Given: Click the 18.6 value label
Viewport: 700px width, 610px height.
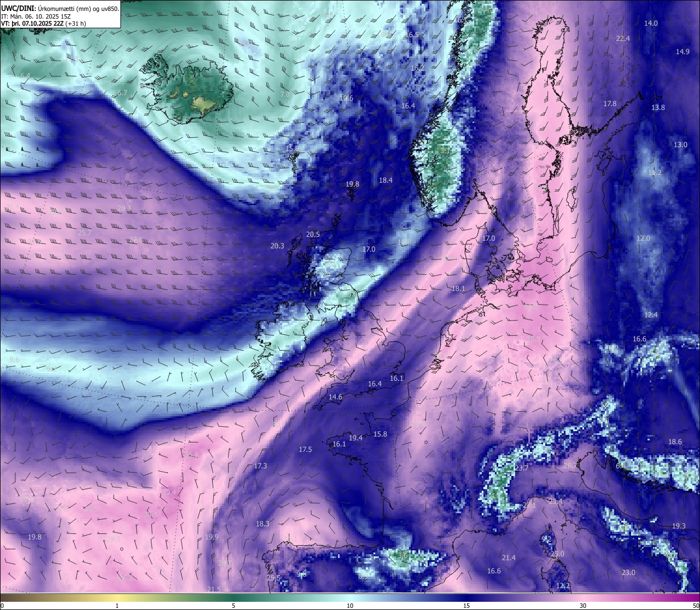Looking at the screenshot, I should pos(675,442).
